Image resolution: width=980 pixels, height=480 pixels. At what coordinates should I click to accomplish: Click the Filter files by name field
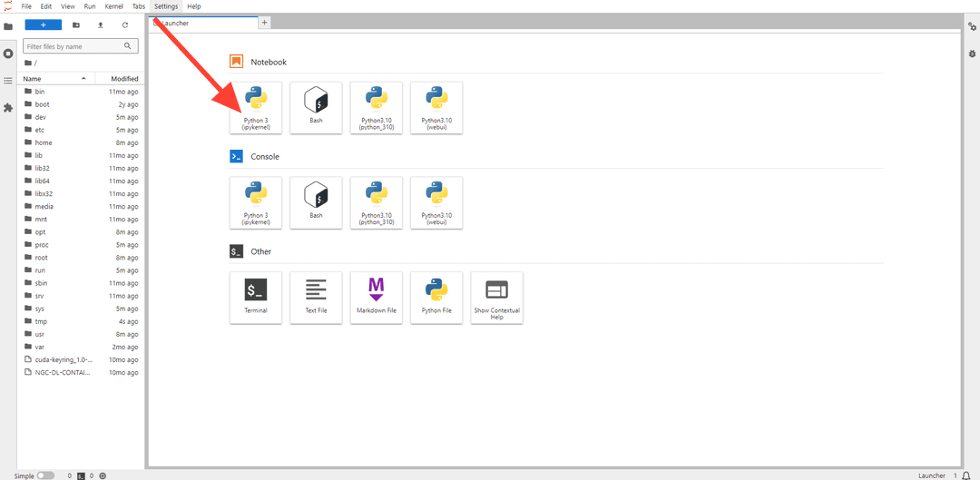coord(73,46)
